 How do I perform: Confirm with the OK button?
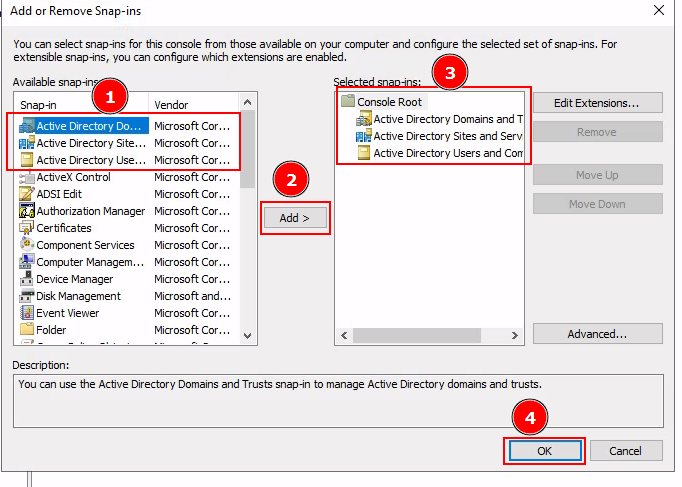coord(545,451)
